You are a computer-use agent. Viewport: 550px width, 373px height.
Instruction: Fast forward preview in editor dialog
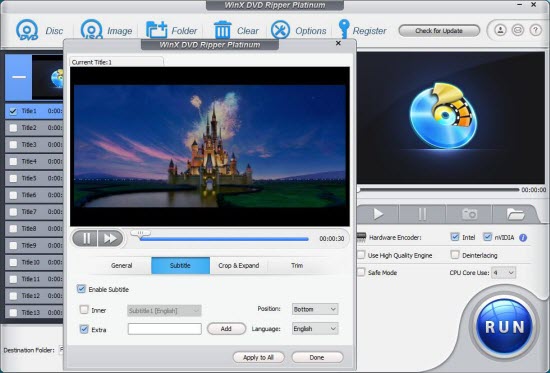tap(110, 239)
